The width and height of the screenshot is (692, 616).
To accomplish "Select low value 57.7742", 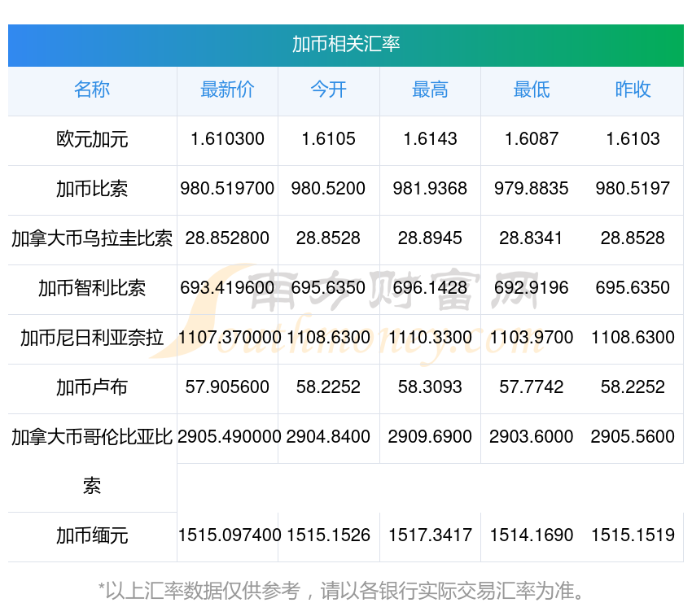I will coord(532,387).
